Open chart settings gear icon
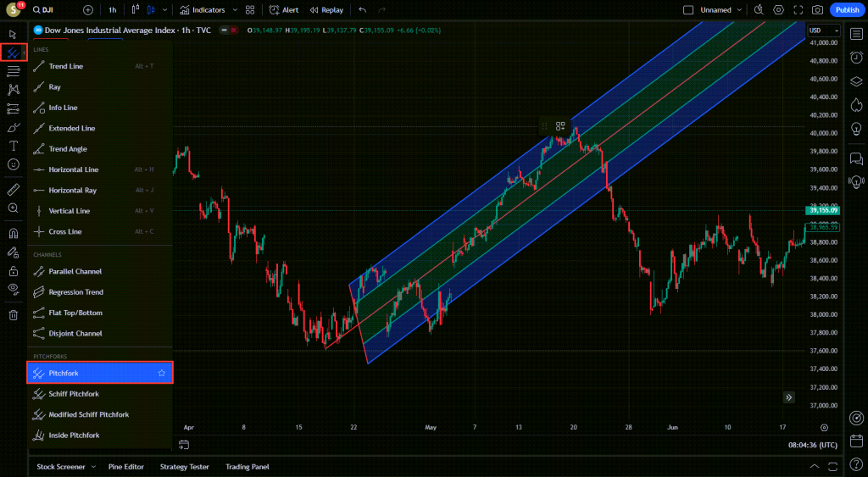 778,10
